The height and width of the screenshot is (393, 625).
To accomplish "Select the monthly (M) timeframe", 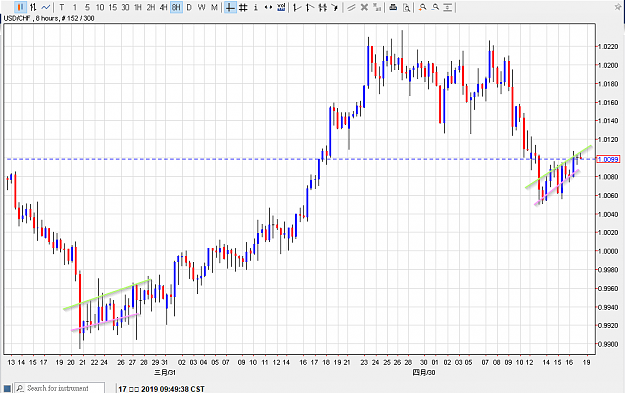I will (214, 7).
